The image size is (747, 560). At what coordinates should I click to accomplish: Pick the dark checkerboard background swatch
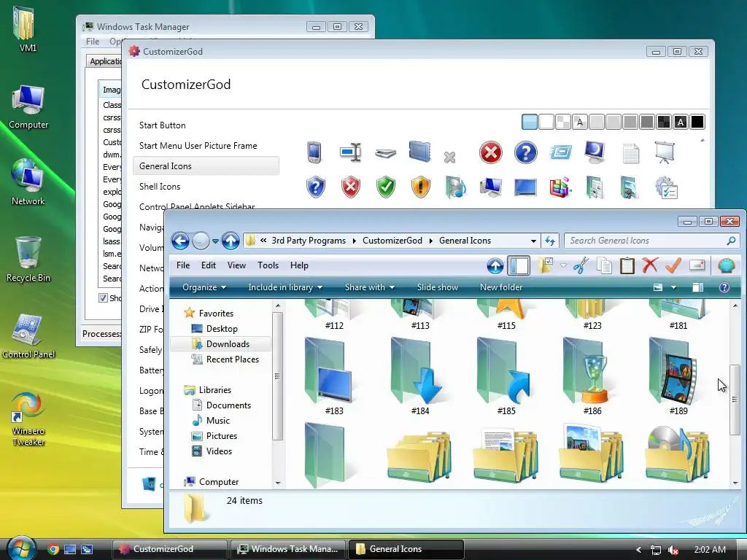pos(664,122)
